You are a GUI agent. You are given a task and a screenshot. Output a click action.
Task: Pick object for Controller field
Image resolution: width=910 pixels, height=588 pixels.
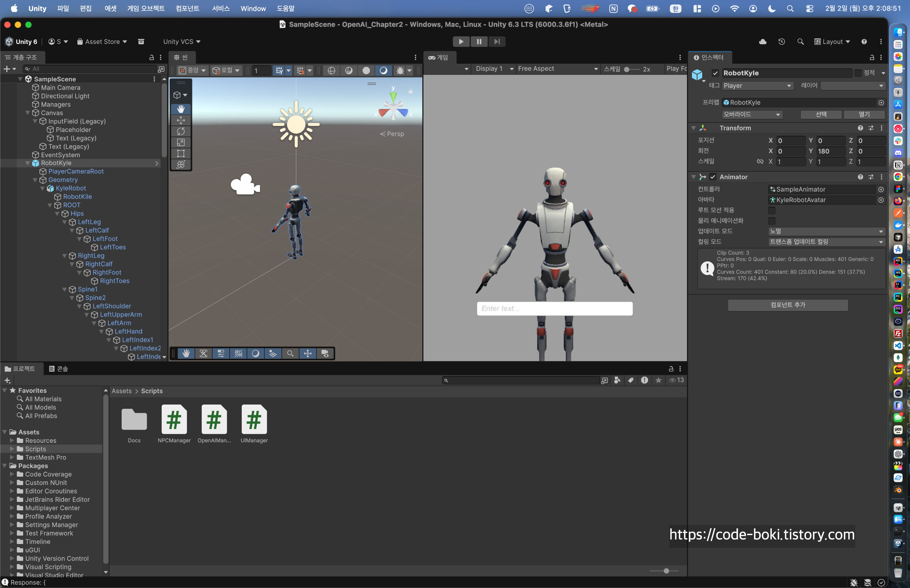[x=881, y=190]
